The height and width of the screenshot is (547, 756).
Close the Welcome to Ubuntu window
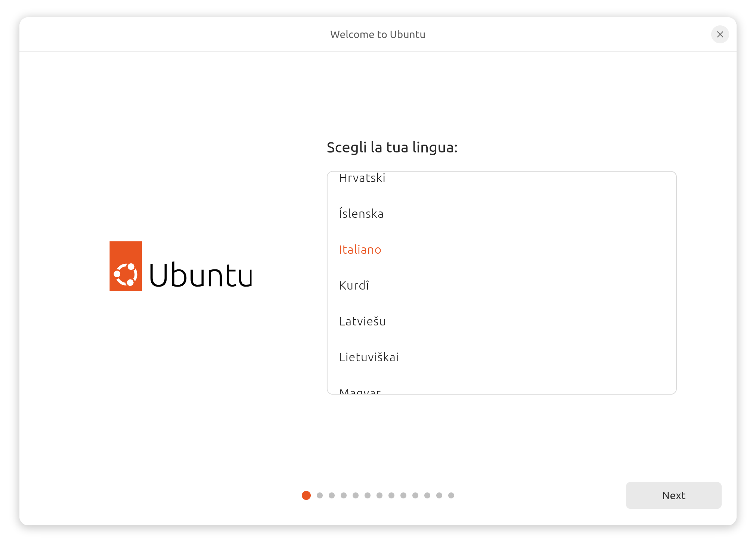pos(720,34)
